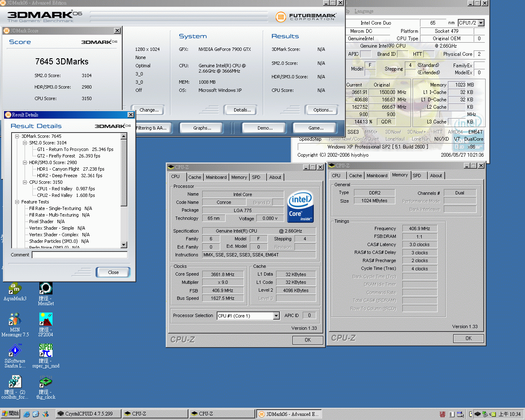
Task: Click OK in the left CPU-Z window
Action: (308, 340)
